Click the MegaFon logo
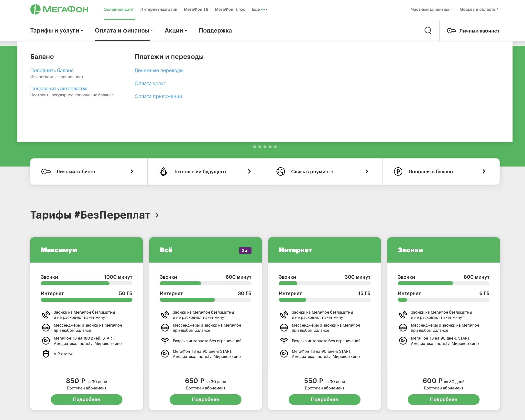The width and height of the screenshot is (525, 420). pyautogui.click(x=59, y=9)
